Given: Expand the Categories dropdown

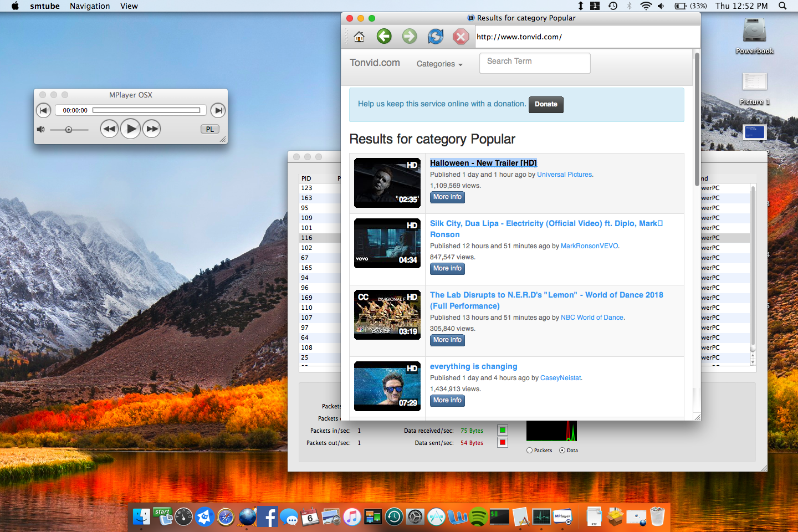Looking at the screenshot, I should click(x=439, y=64).
